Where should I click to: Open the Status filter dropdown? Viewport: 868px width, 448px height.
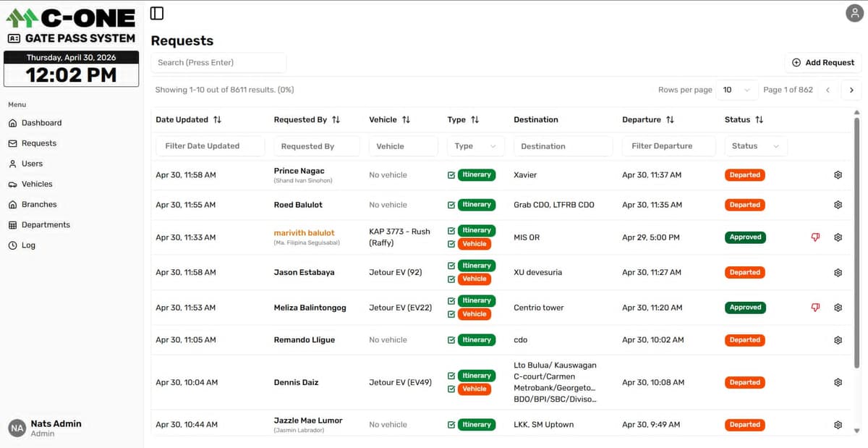pyautogui.click(x=756, y=146)
